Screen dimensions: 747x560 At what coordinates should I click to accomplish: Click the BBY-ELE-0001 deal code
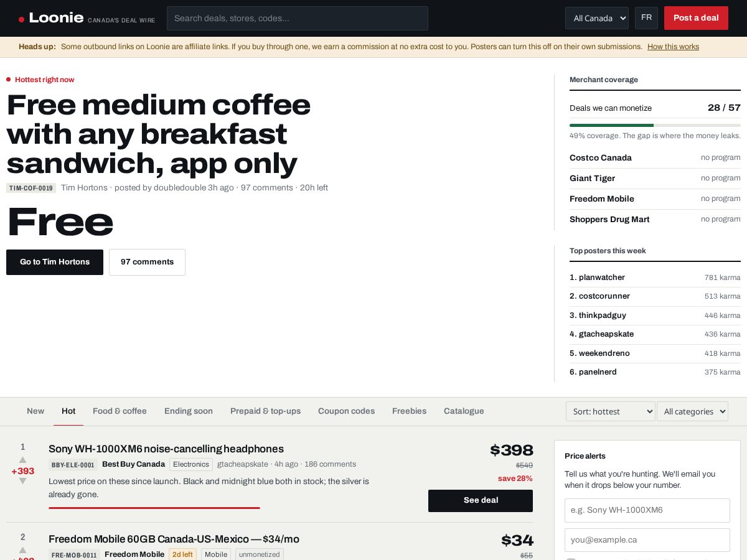pyautogui.click(x=73, y=465)
